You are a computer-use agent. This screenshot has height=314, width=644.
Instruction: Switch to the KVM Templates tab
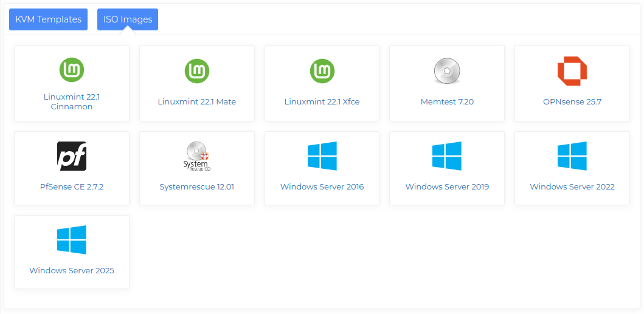click(x=48, y=19)
